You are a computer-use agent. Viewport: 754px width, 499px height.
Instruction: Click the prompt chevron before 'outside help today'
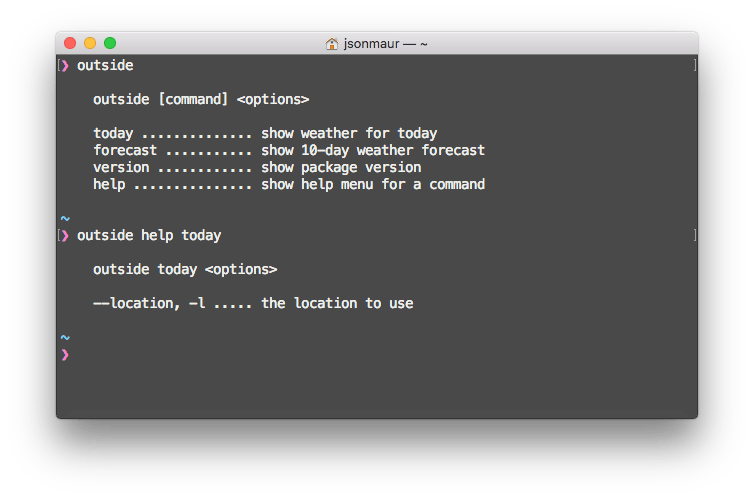pyautogui.click(x=65, y=236)
